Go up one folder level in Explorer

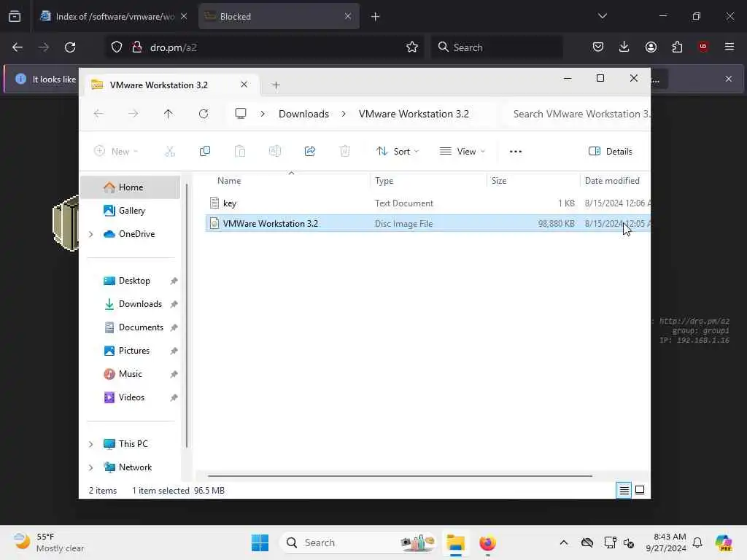pos(169,114)
